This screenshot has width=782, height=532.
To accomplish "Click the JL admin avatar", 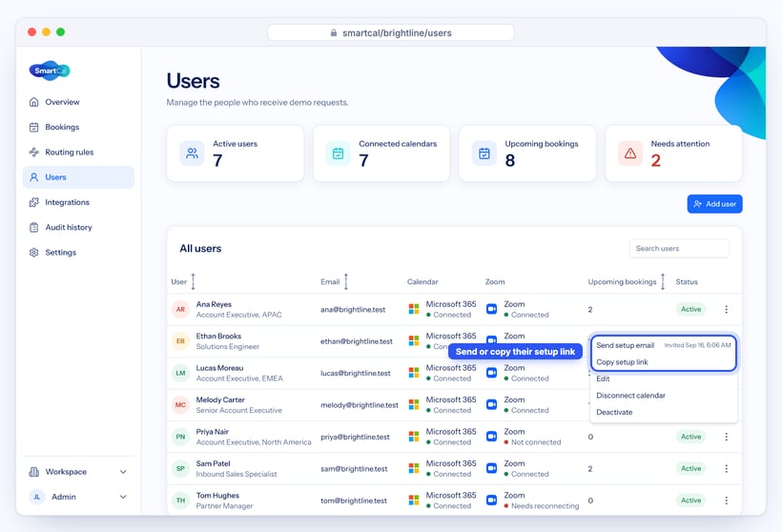I will 37,497.
